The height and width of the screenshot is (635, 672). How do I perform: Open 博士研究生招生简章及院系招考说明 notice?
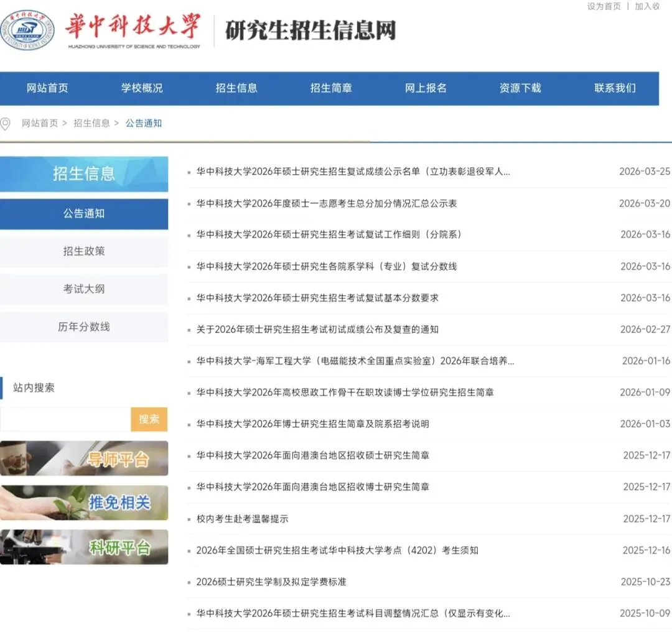pyautogui.click(x=313, y=424)
